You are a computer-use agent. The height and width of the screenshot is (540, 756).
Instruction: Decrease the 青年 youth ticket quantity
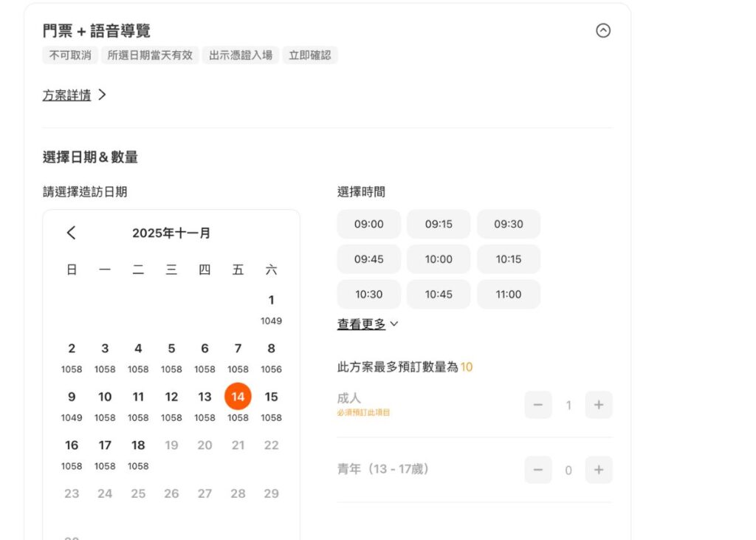pyautogui.click(x=538, y=470)
